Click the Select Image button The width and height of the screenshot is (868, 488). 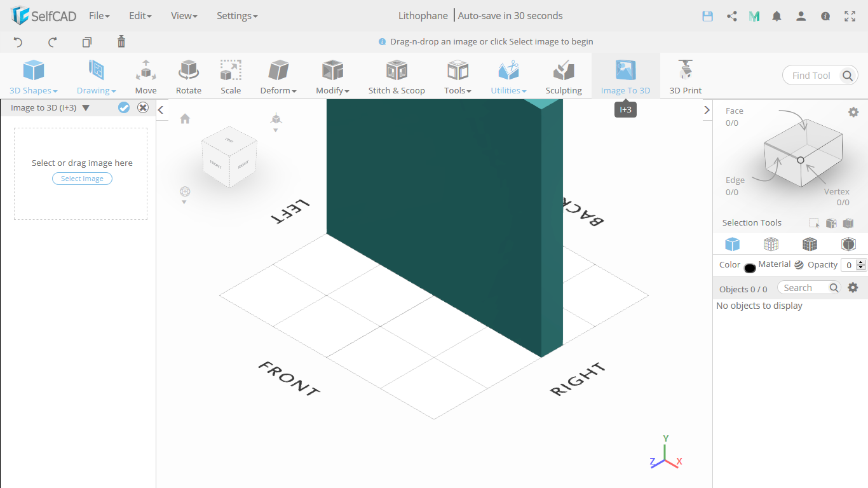pyautogui.click(x=82, y=179)
